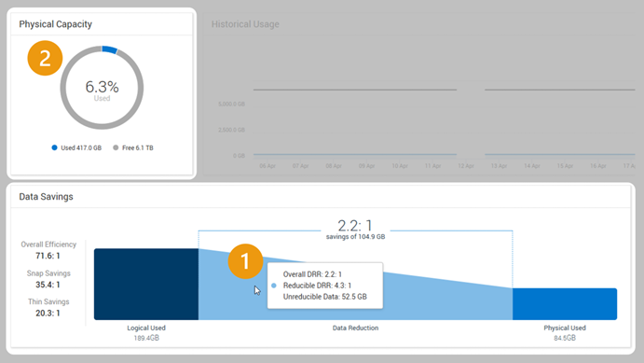This screenshot has height=363, width=644.
Task: Click the Data Savings panel title
Action: click(46, 197)
